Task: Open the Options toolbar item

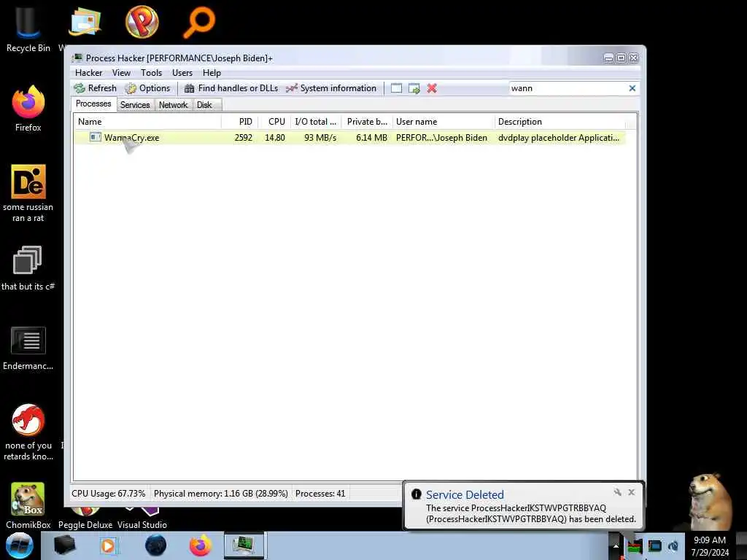Action: click(147, 88)
